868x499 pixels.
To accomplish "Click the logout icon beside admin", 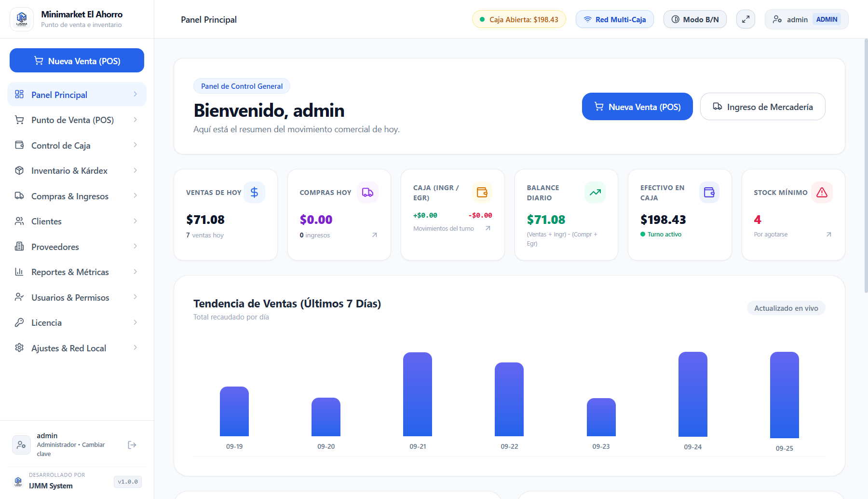I will [x=132, y=445].
